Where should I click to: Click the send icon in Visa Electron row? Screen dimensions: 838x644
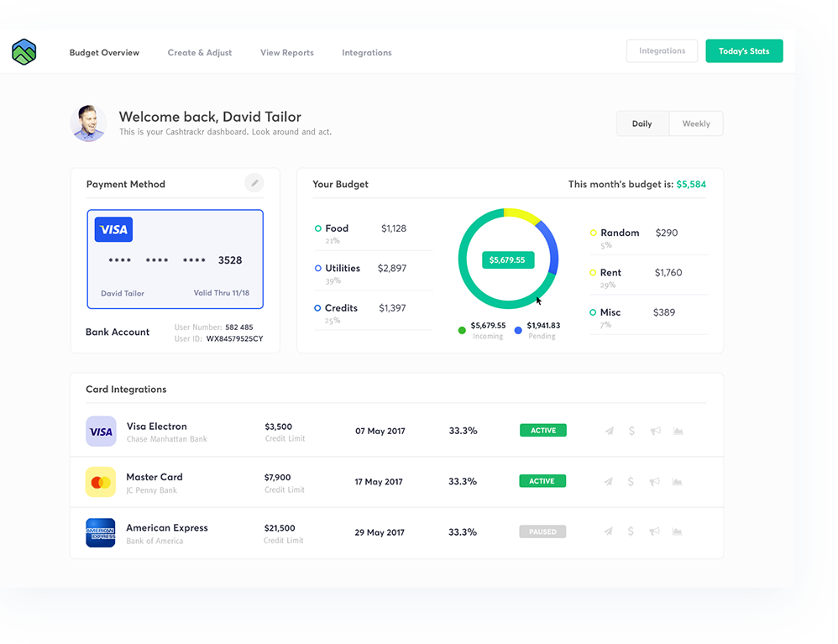(x=609, y=431)
